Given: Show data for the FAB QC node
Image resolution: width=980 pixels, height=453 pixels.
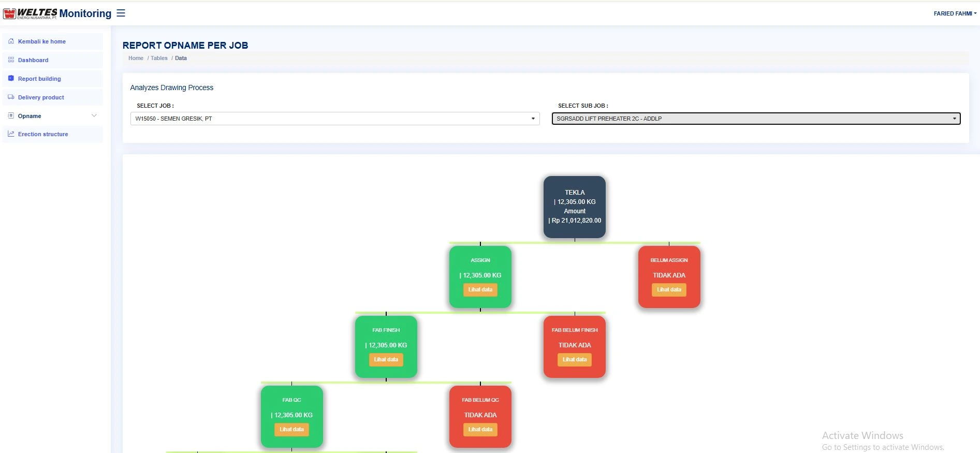Looking at the screenshot, I should (x=291, y=430).
